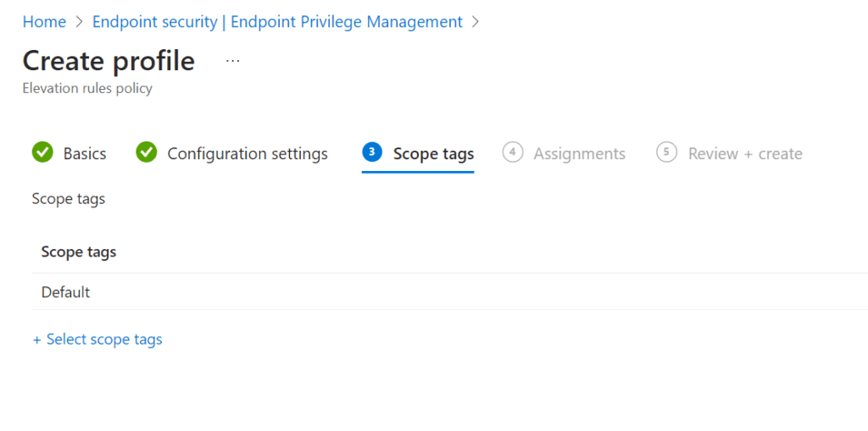Click the breadcrumb chevron after Home

[x=79, y=22]
